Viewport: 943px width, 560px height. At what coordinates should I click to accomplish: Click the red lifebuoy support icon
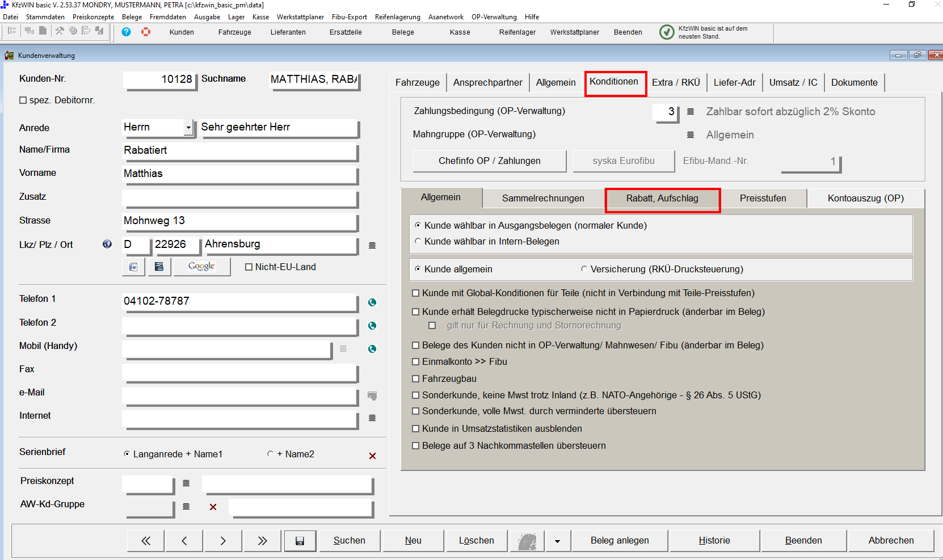point(146,32)
